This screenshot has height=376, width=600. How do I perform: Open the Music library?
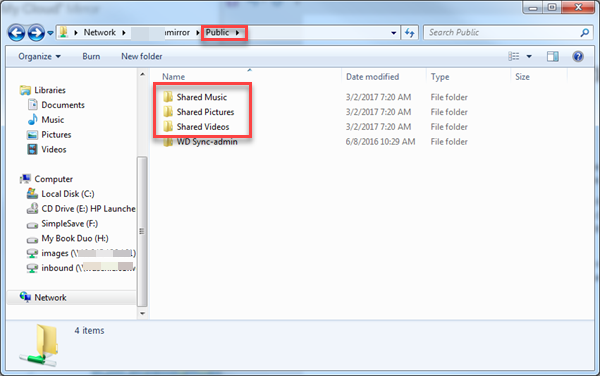(x=52, y=120)
